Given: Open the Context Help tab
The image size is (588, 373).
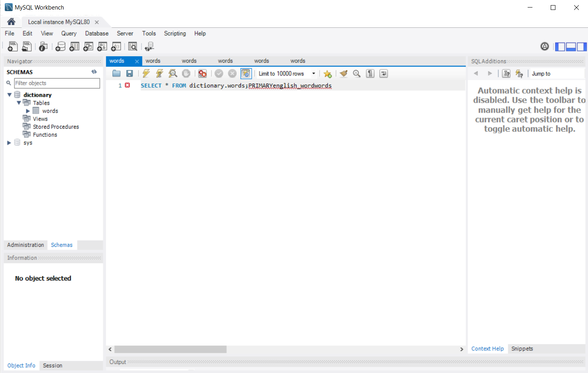Looking at the screenshot, I should (x=488, y=349).
